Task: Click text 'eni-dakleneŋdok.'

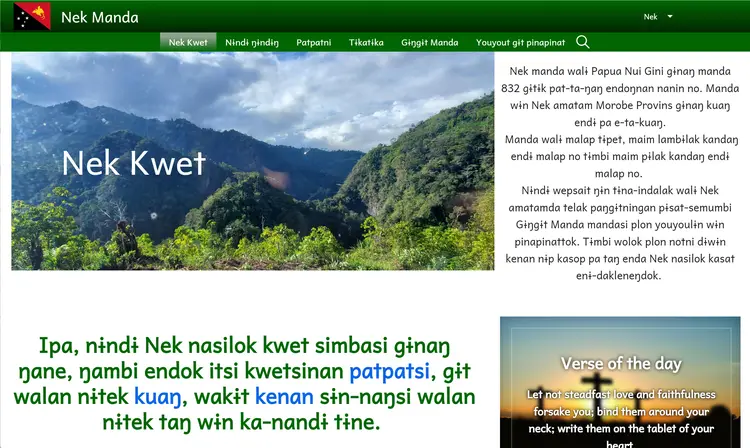Action: (x=618, y=276)
